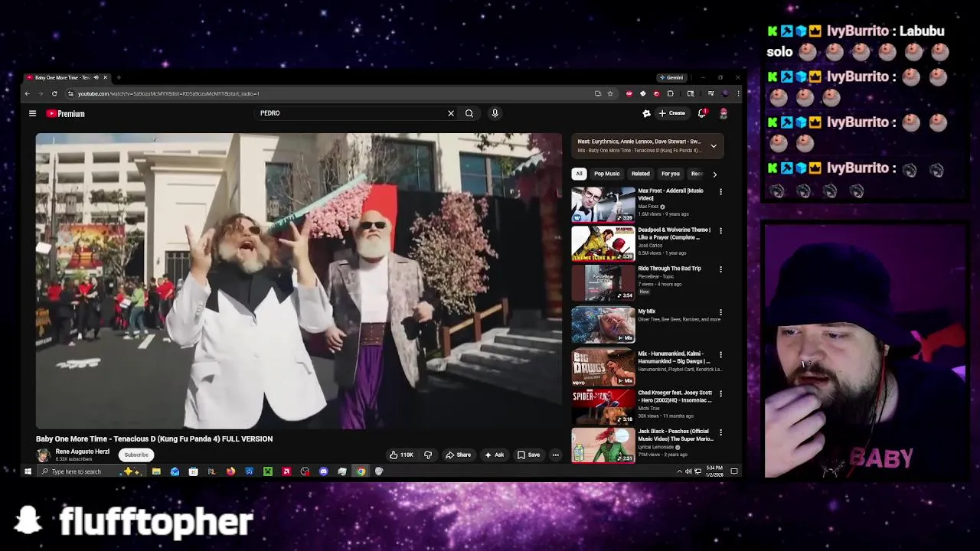Go back in the browser
The width and height of the screenshot is (980, 551).
[x=27, y=94]
